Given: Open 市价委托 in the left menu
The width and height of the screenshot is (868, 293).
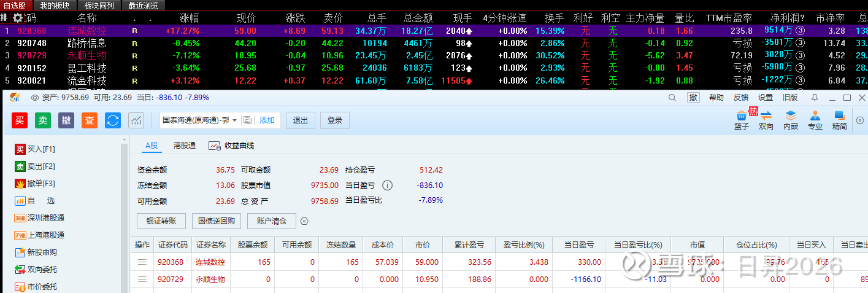Looking at the screenshot, I should (x=36, y=287).
